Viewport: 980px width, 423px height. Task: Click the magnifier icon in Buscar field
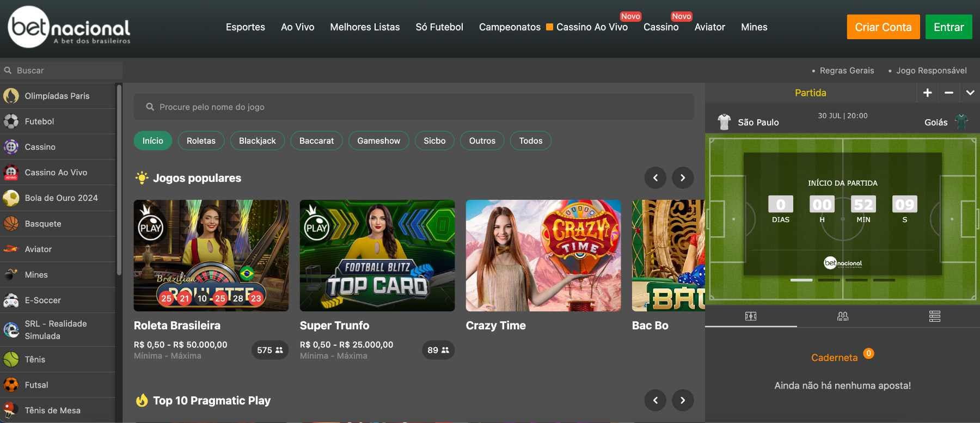pyautogui.click(x=8, y=70)
